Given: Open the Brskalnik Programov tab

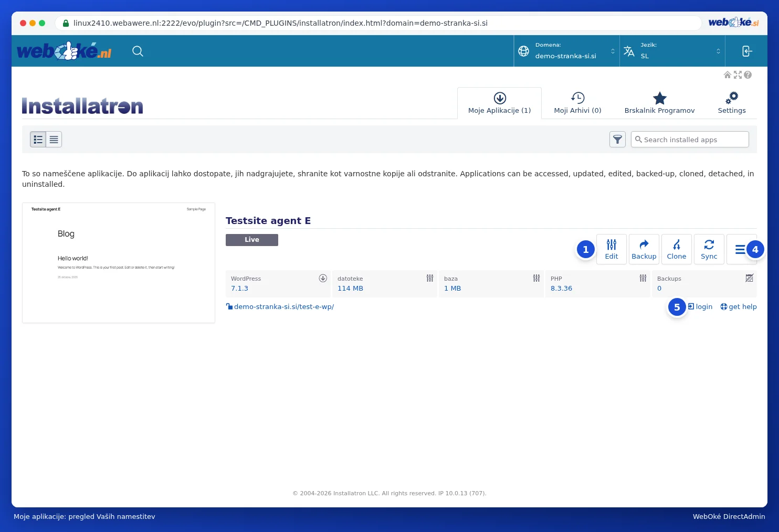Looking at the screenshot, I should (x=660, y=103).
